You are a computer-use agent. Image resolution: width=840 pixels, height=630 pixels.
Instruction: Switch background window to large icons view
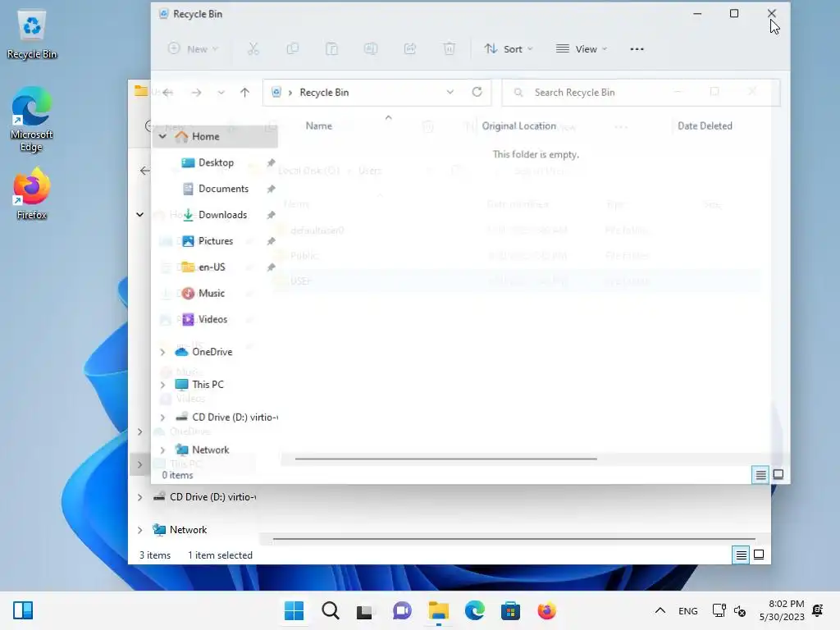click(759, 555)
